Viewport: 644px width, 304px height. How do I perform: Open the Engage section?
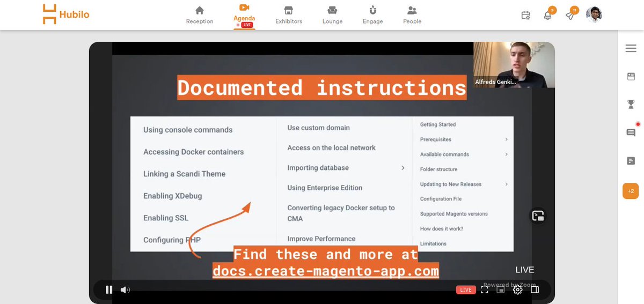pyautogui.click(x=372, y=15)
